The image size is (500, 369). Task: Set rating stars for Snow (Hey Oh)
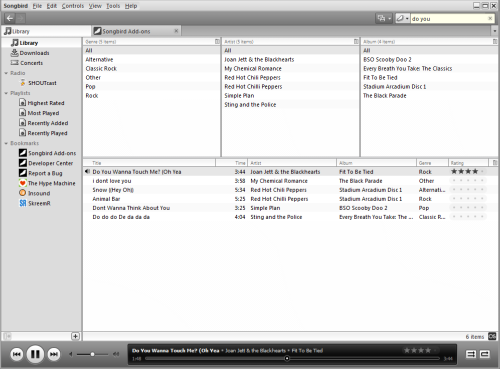(468, 190)
